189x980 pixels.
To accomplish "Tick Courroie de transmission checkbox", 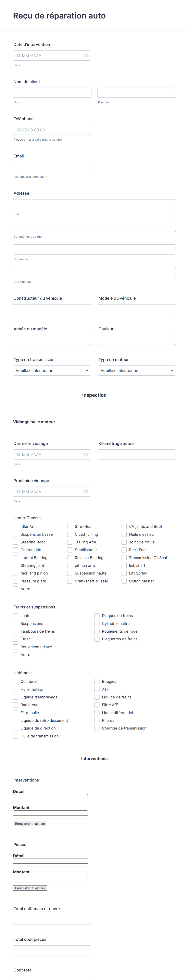I will coord(97,728).
